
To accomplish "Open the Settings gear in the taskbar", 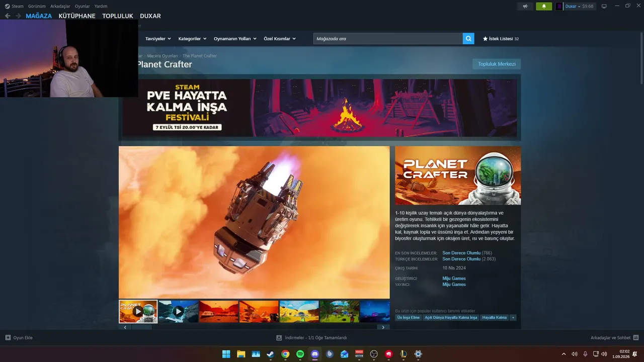I will (x=418, y=354).
